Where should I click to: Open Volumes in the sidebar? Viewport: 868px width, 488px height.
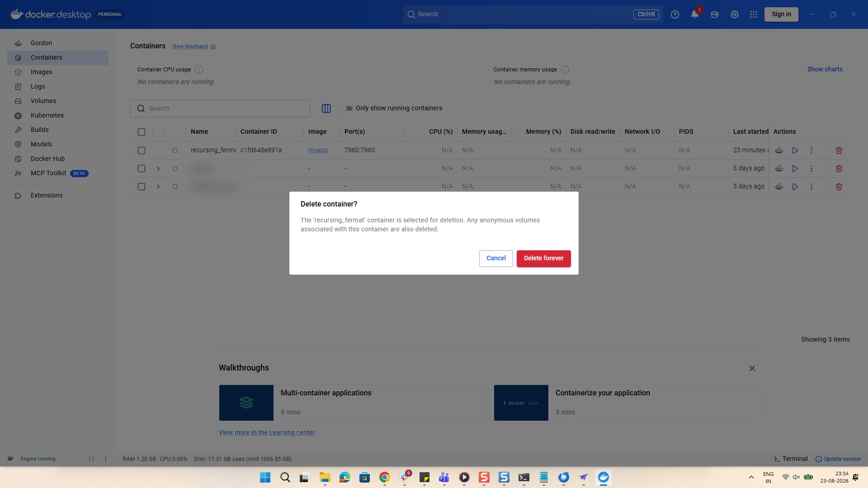[x=58, y=101]
